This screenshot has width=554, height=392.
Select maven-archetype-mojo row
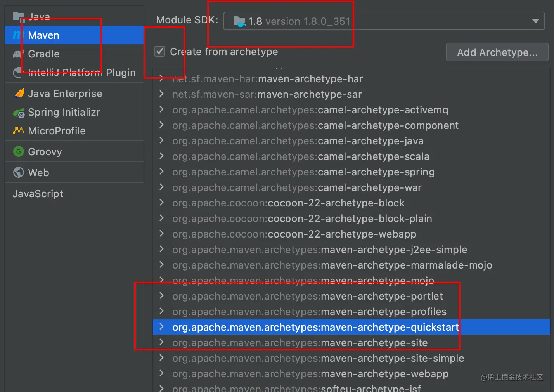pyautogui.click(x=351, y=280)
